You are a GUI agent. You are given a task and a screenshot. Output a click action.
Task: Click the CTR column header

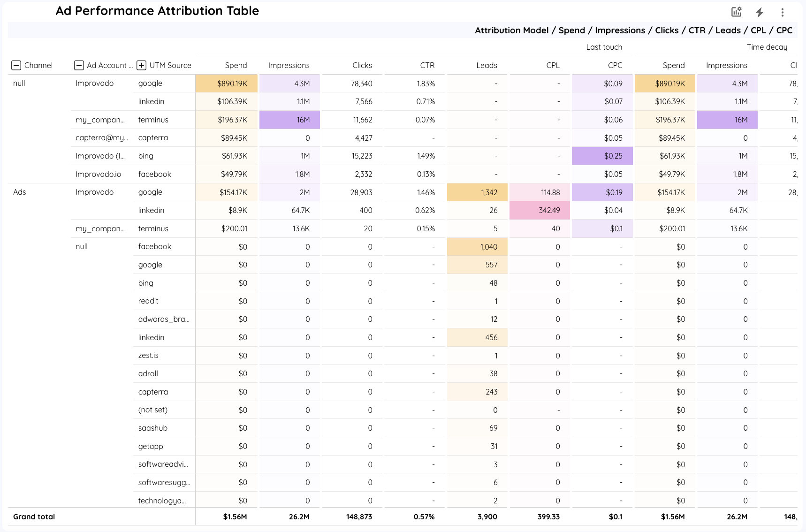(427, 65)
